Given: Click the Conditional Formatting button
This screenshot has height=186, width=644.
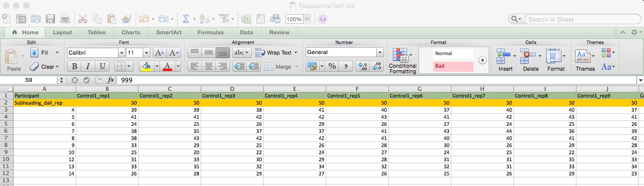Looking at the screenshot, I should (402, 61).
